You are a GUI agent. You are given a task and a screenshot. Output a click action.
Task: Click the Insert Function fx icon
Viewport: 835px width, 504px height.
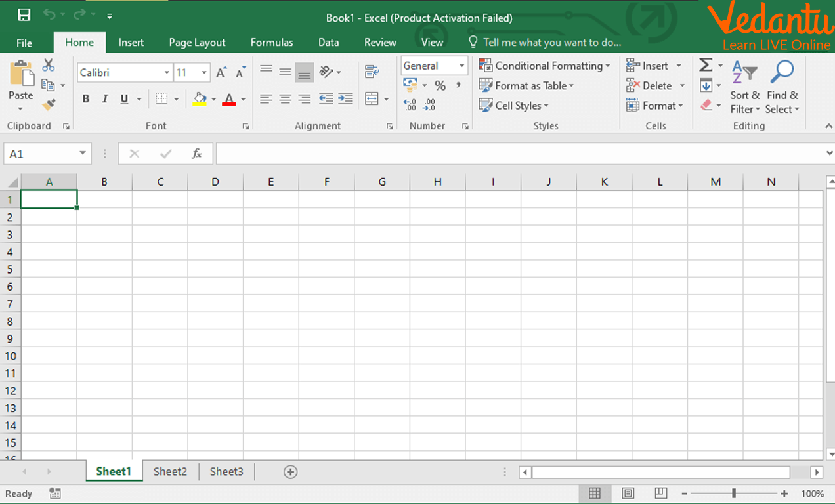tap(196, 154)
